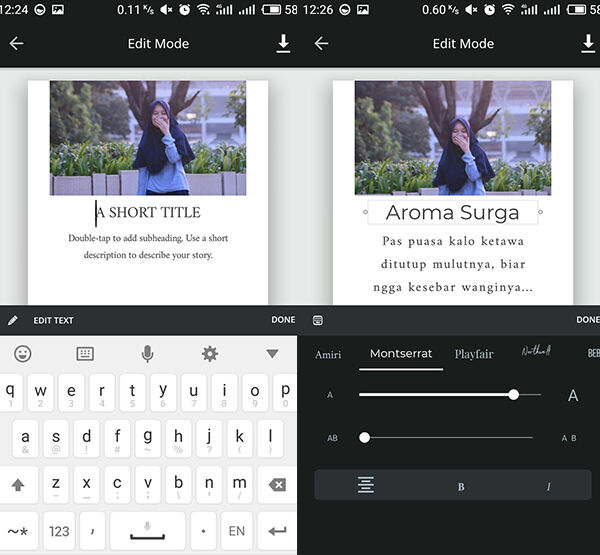Tap keyboard layout icon
The image size is (600, 555).
coord(85,354)
